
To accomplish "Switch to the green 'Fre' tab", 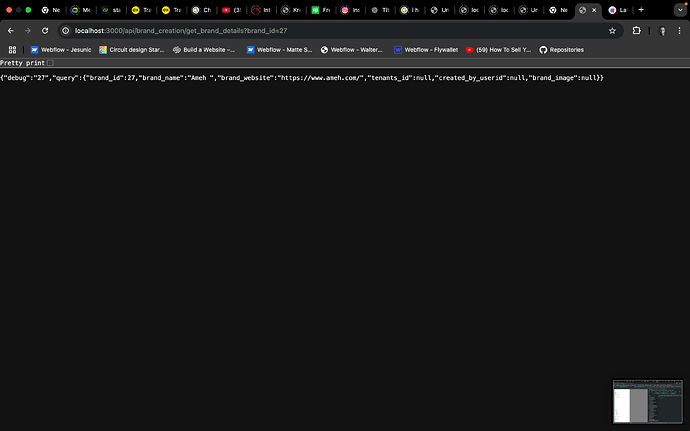I will tap(321, 10).
